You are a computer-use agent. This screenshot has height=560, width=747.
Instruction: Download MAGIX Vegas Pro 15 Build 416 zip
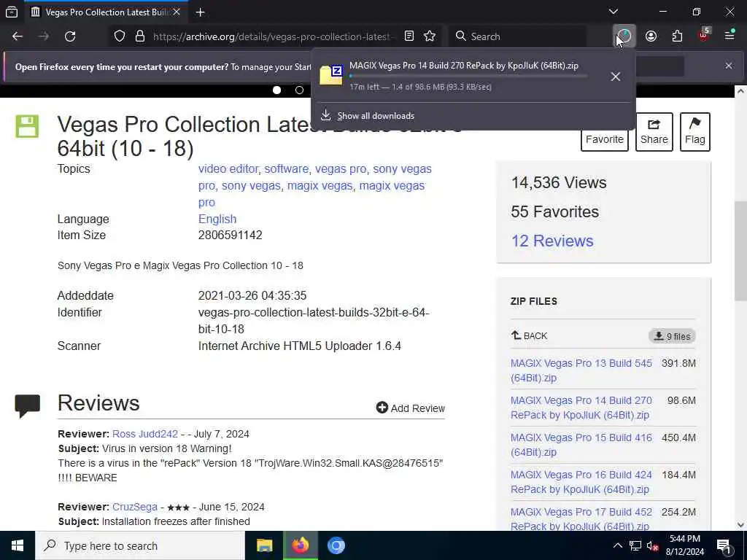[581, 445]
